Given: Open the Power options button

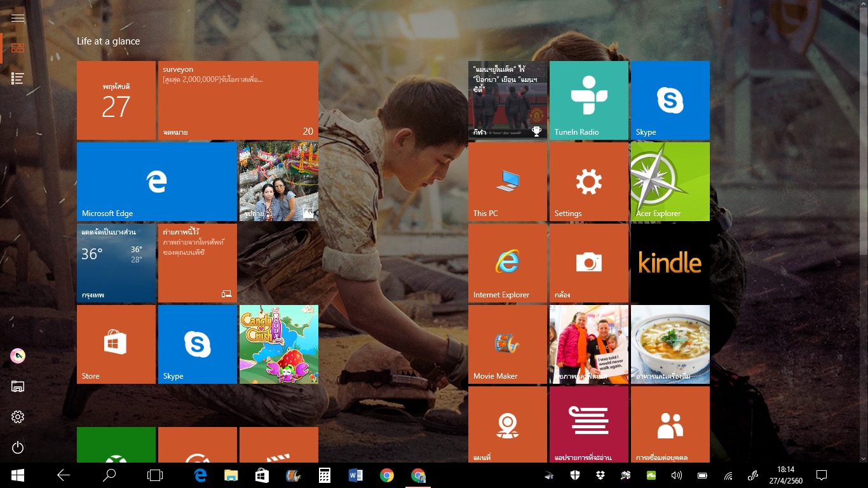Looking at the screenshot, I should click(x=18, y=447).
